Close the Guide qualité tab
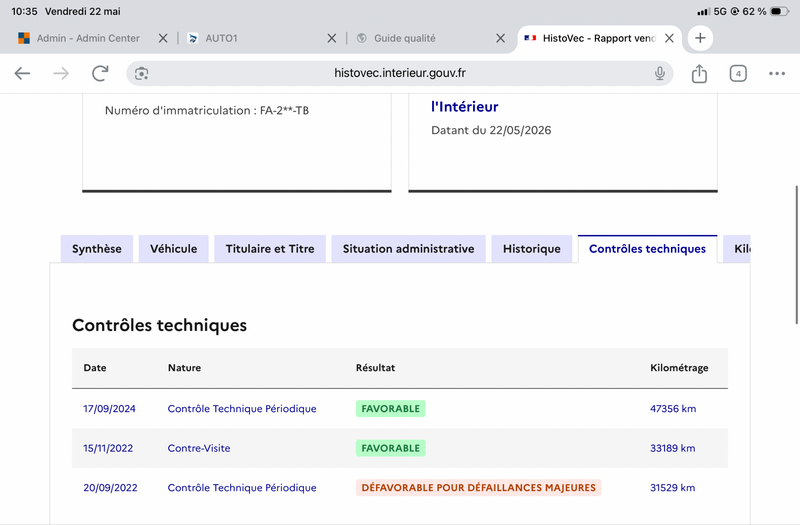Screen dimensions: 800x525 [x=501, y=38]
